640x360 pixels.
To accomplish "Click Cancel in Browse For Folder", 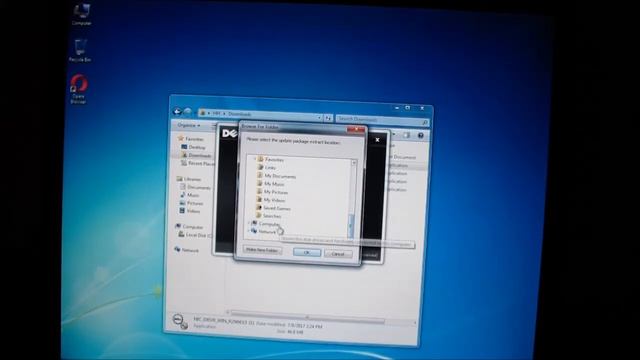I will pos(338,254).
